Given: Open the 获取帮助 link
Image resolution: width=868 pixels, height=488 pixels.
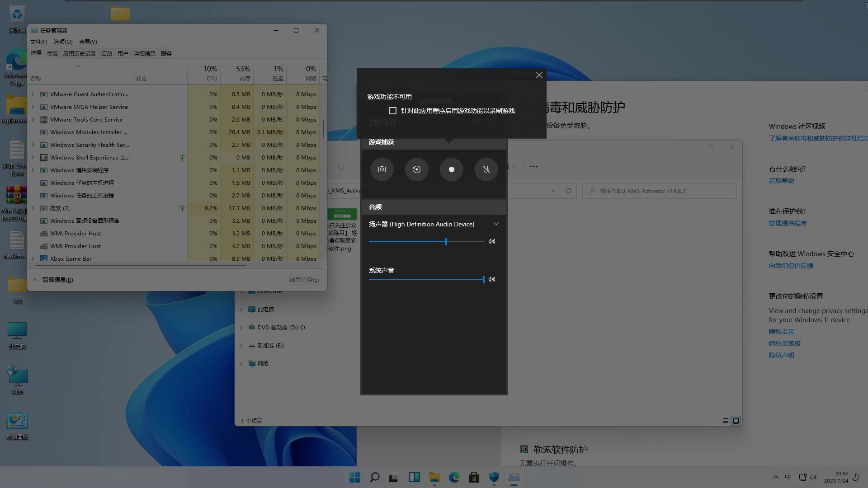Looking at the screenshot, I should tap(781, 181).
